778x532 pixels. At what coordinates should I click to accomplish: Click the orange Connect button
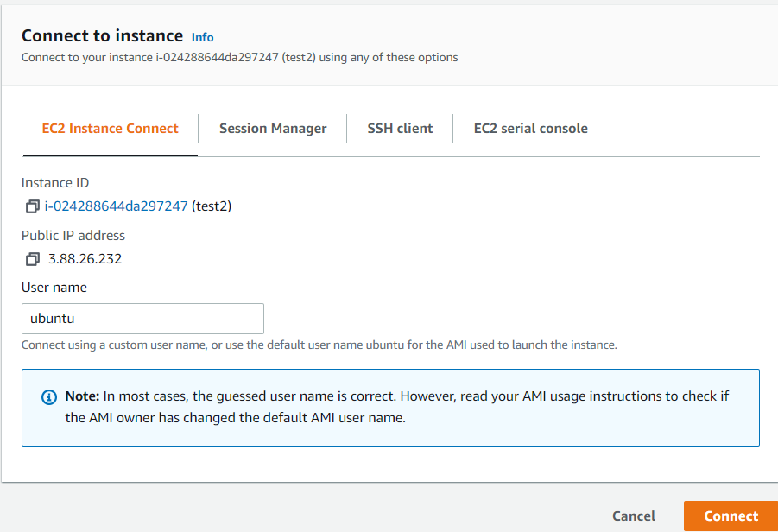(x=731, y=516)
